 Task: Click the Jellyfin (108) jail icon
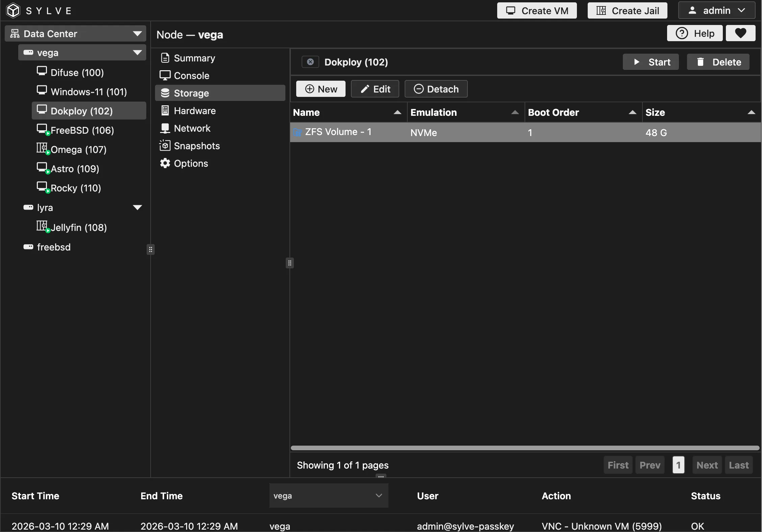tap(42, 226)
